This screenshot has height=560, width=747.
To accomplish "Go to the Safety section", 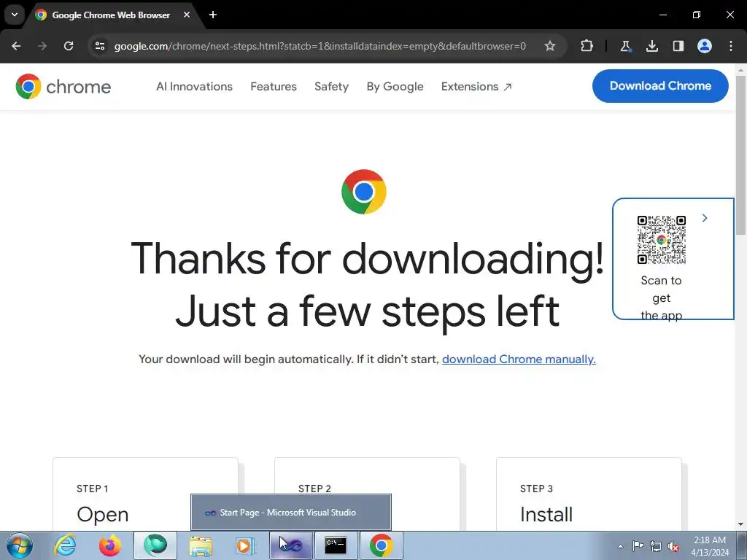I will click(332, 87).
